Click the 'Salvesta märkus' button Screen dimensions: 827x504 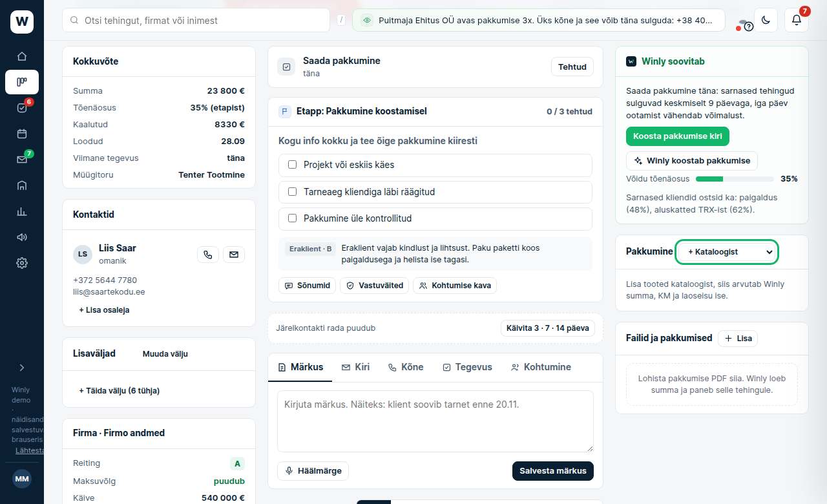tap(553, 470)
